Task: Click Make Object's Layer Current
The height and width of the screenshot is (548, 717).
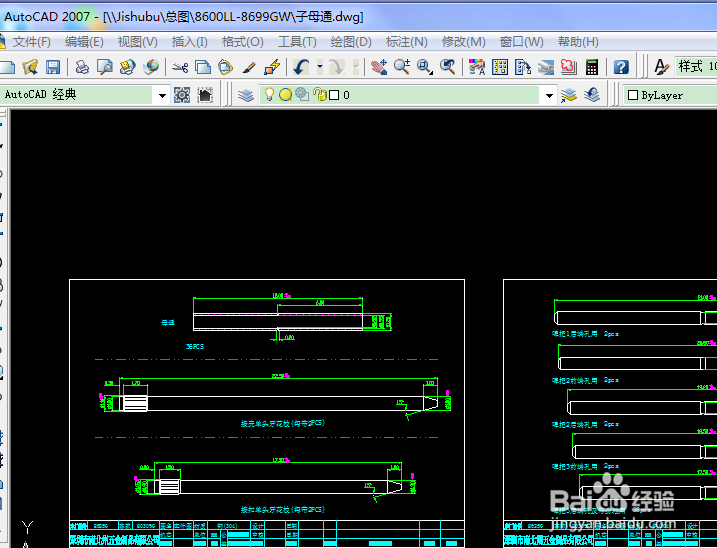Action: coord(569,95)
